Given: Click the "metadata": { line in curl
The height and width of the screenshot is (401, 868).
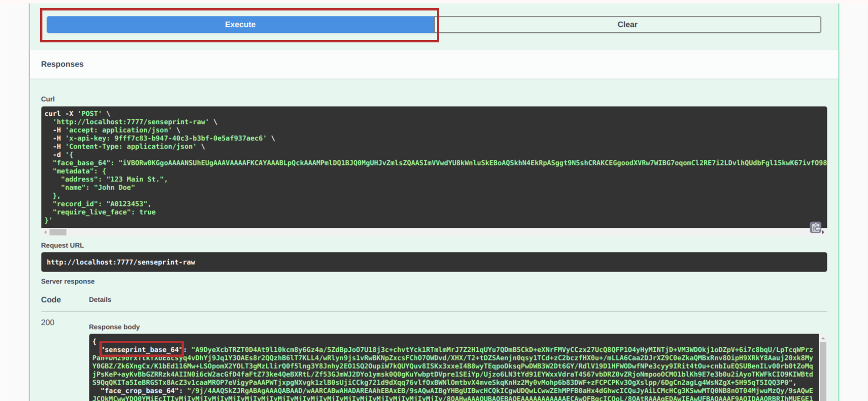Looking at the screenshot, I should (x=79, y=171).
